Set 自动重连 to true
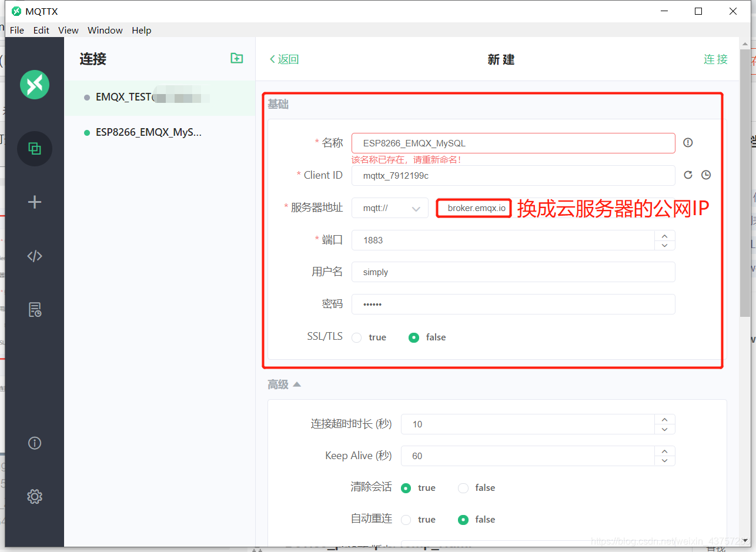Image resolution: width=756 pixels, height=552 pixels. [406, 520]
